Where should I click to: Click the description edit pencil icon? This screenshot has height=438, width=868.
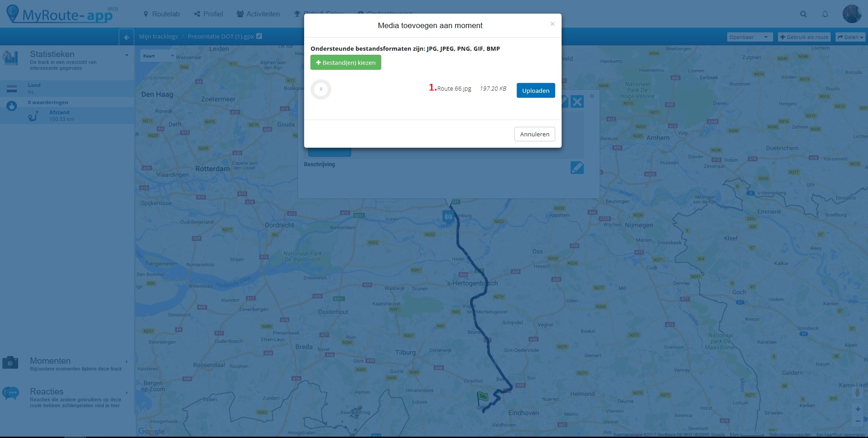click(577, 168)
